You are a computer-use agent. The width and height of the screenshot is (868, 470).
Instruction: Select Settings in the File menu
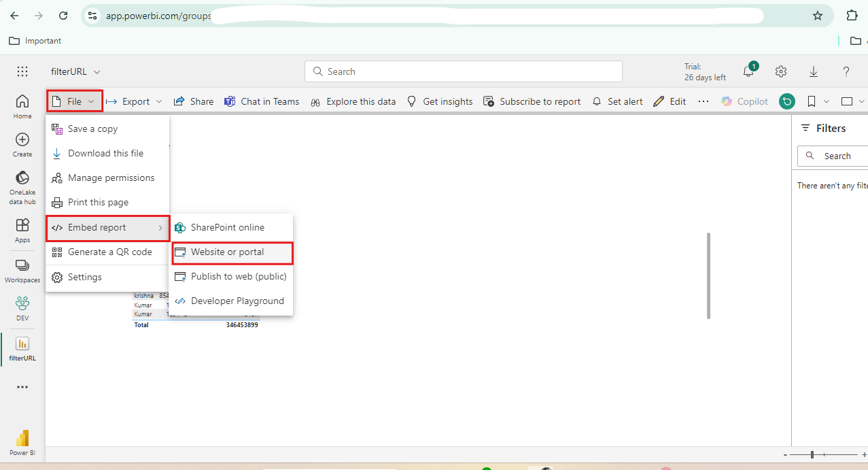click(107, 277)
